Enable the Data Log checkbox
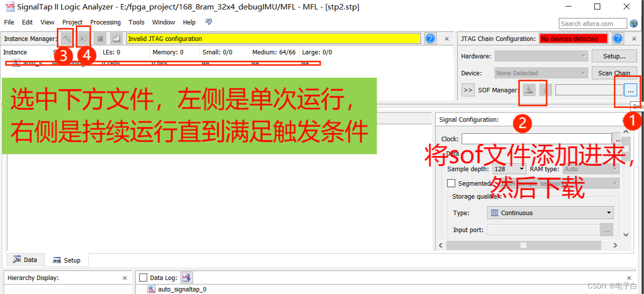This screenshot has width=644, height=294. pos(143,278)
